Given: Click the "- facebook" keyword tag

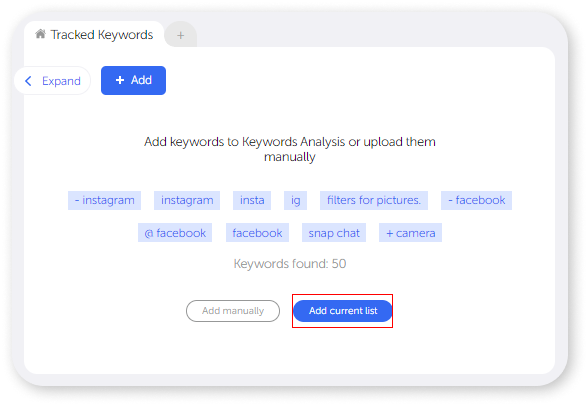Looking at the screenshot, I should coord(476,200).
